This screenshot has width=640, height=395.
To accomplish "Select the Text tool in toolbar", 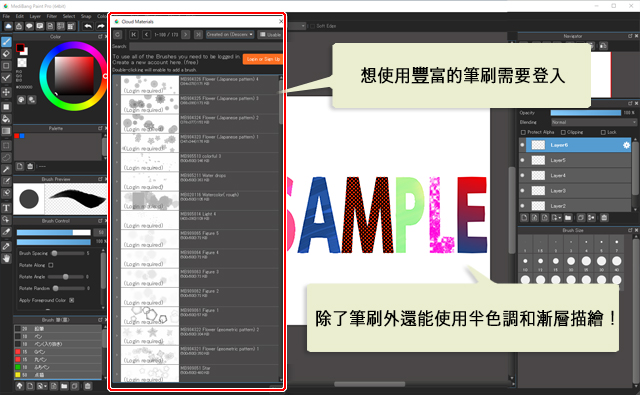I will pyautogui.click(x=6, y=208).
